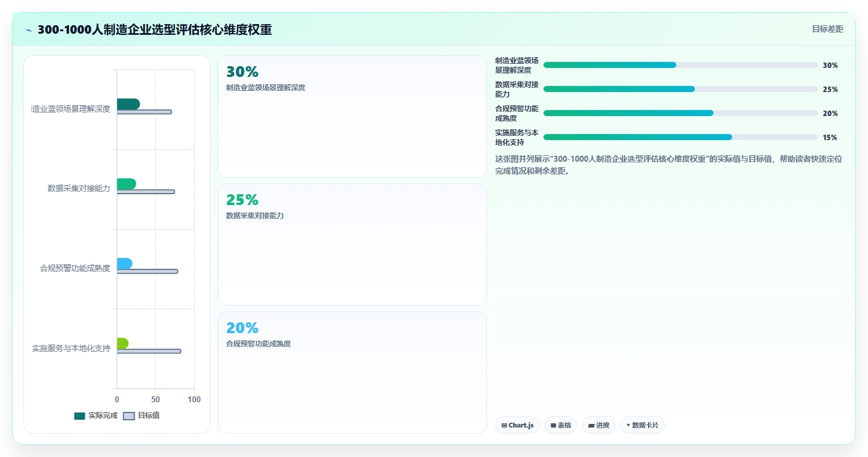This screenshot has height=457, width=868.
Task: Toggle the 实际完成 legend item
Action: click(96, 416)
